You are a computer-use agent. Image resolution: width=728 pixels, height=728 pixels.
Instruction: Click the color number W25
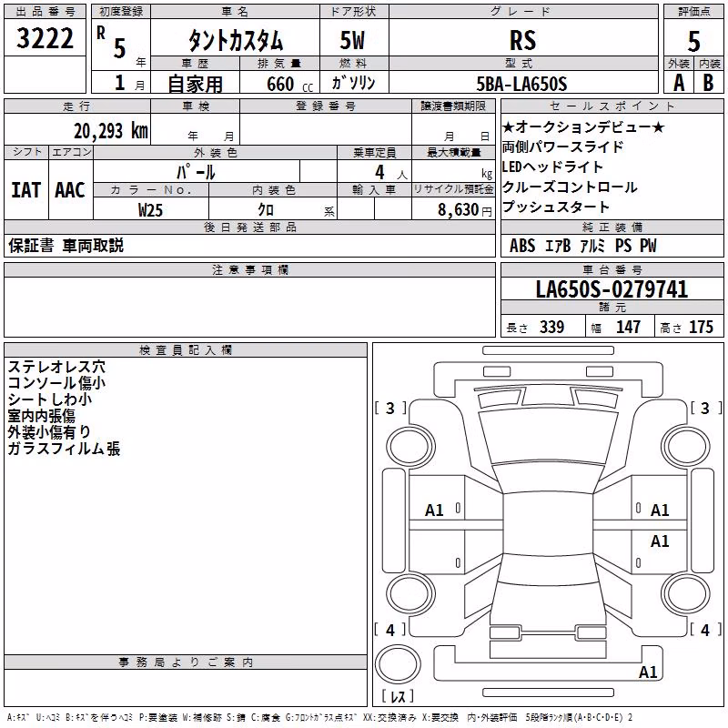(x=150, y=210)
